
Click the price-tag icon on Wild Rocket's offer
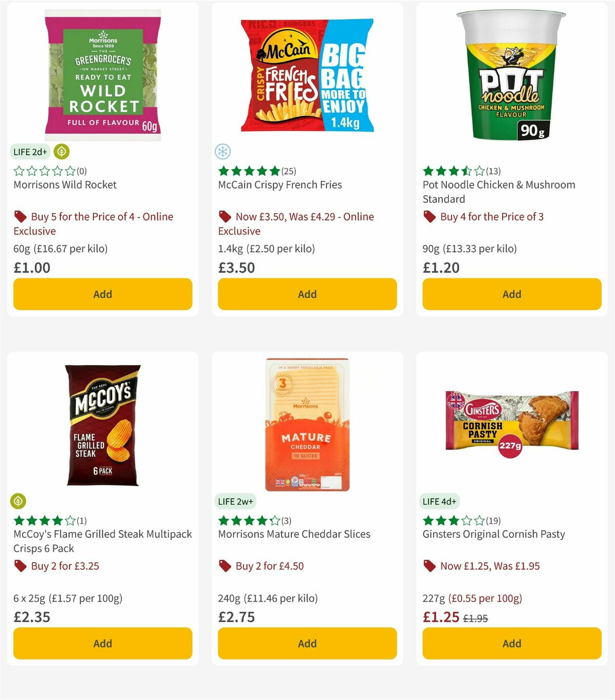coord(19,216)
